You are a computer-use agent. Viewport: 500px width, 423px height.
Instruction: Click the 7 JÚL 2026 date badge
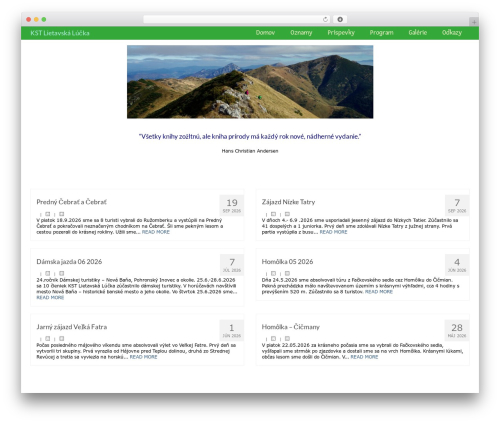[232, 265]
